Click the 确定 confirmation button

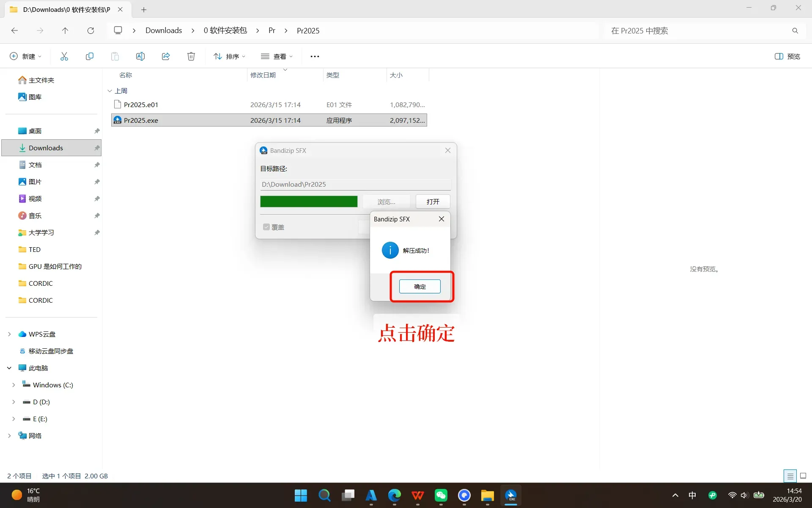click(x=420, y=287)
